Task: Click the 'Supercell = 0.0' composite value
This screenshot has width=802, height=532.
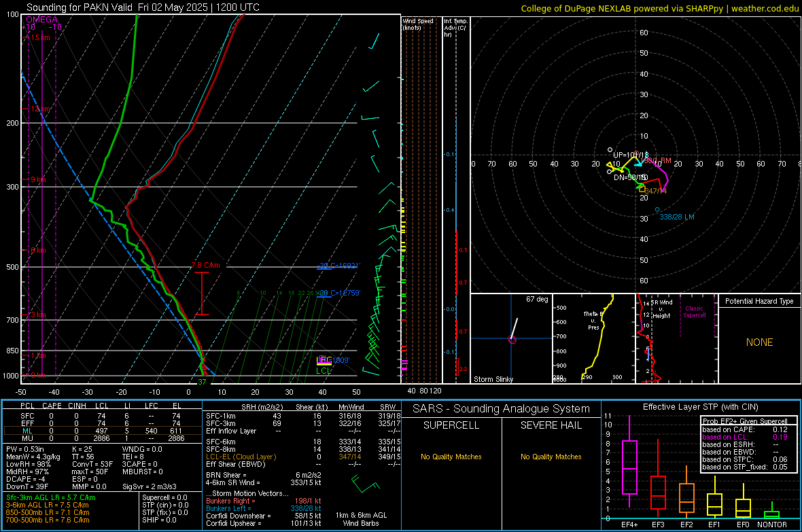Action: (x=164, y=497)
